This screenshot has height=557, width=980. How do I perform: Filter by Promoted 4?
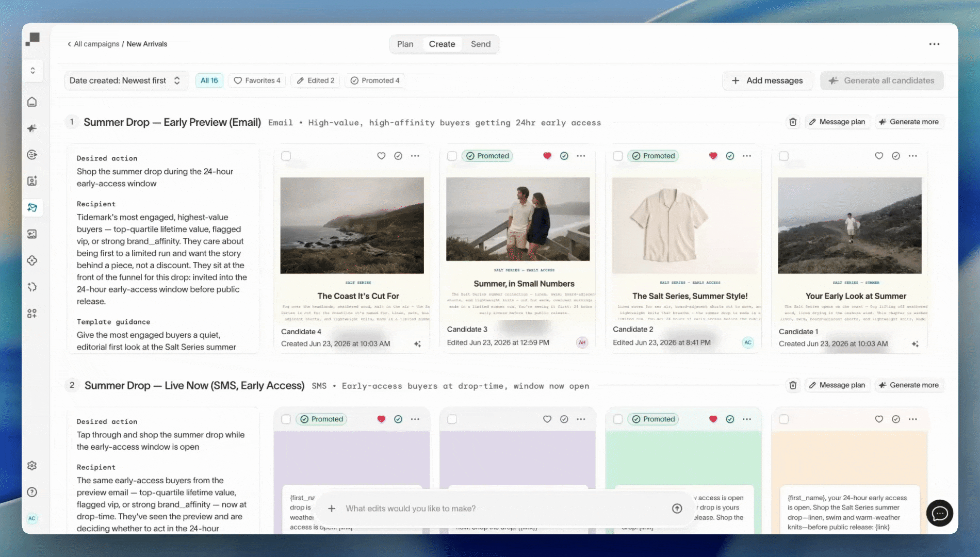click(375, 80)
